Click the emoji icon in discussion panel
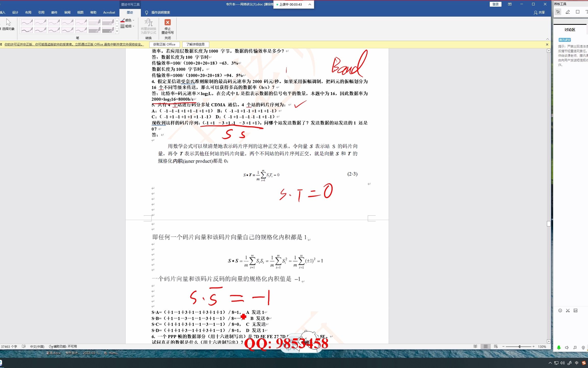The image size is (588, 368). click(x=560, y=310)
